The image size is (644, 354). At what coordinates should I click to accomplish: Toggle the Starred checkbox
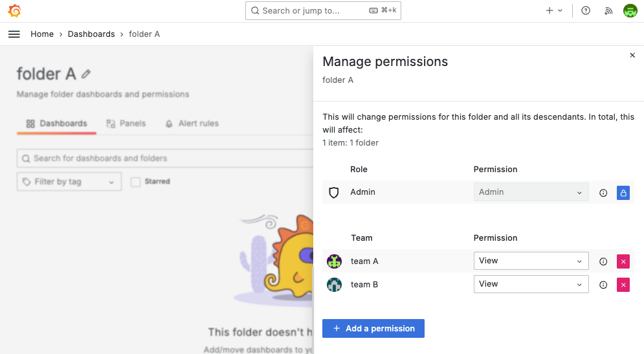click(135, 182)
